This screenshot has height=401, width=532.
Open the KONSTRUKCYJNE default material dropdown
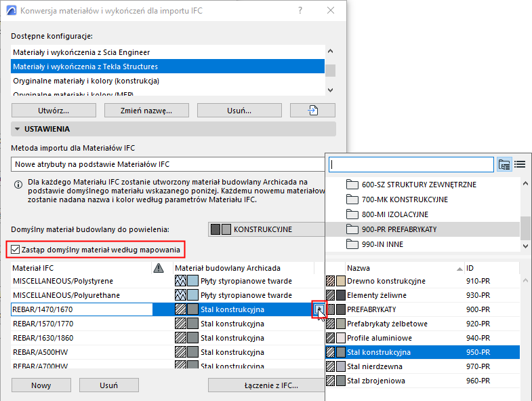pos(266,229)
